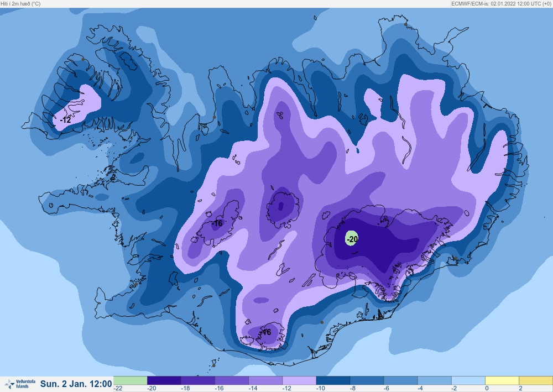Viewport: 553px width, 392px height.
Task: Pick the light blue -4 legend swatch
Action: pos(435,380)
